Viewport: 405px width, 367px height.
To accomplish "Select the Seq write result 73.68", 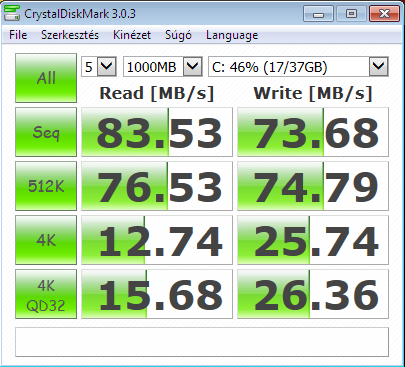I will pyautogui.click(x=313, y=132).
